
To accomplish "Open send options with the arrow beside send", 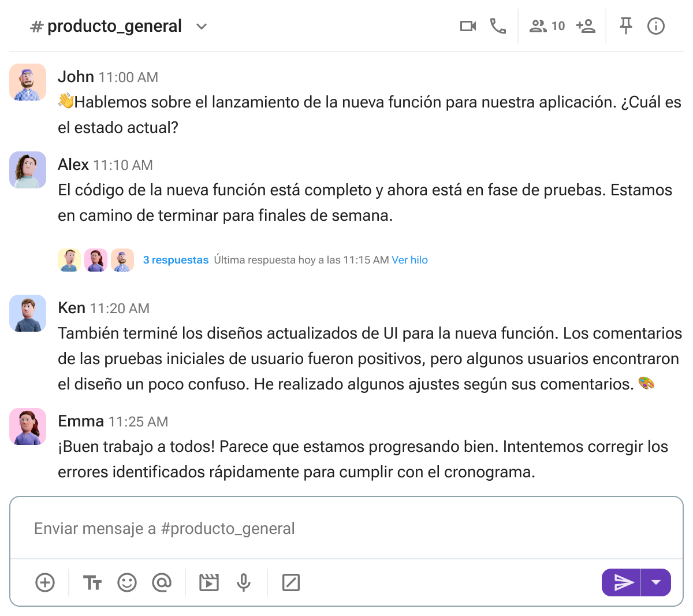I will [657, 582].
